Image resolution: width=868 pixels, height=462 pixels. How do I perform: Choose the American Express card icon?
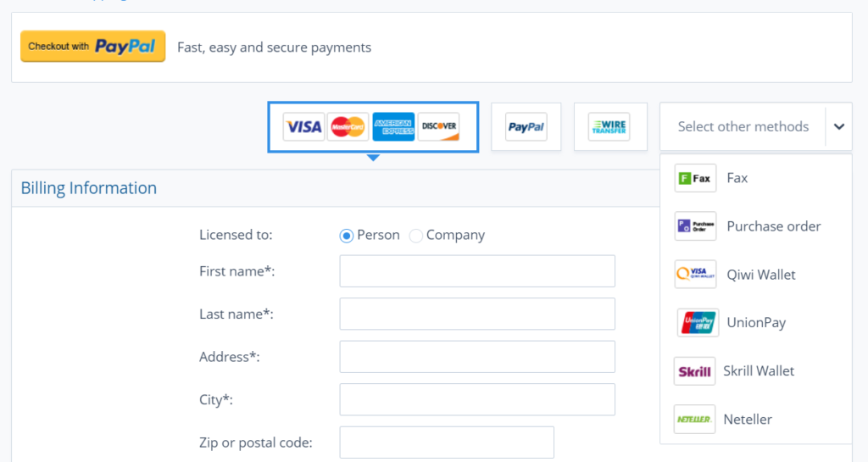[393, 126]
